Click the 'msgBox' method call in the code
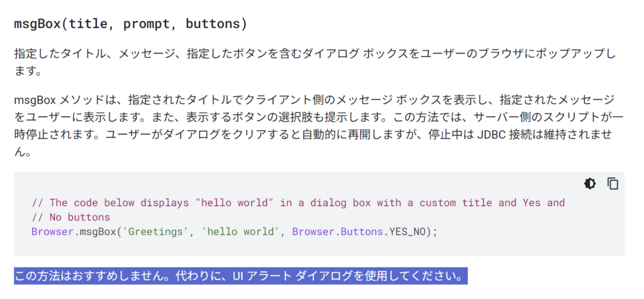The image size is (644, 299). tap(97, 232)
